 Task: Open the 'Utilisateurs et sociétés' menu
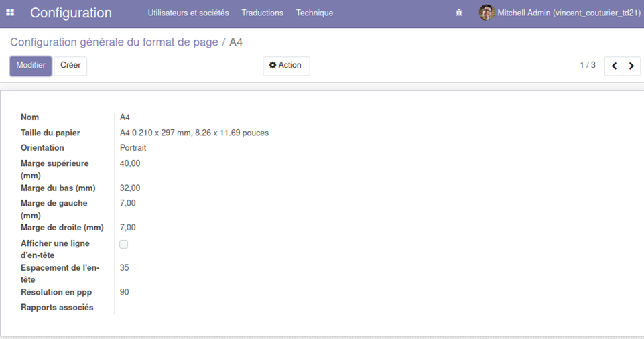pyautogui.click(x=188, y=13)
